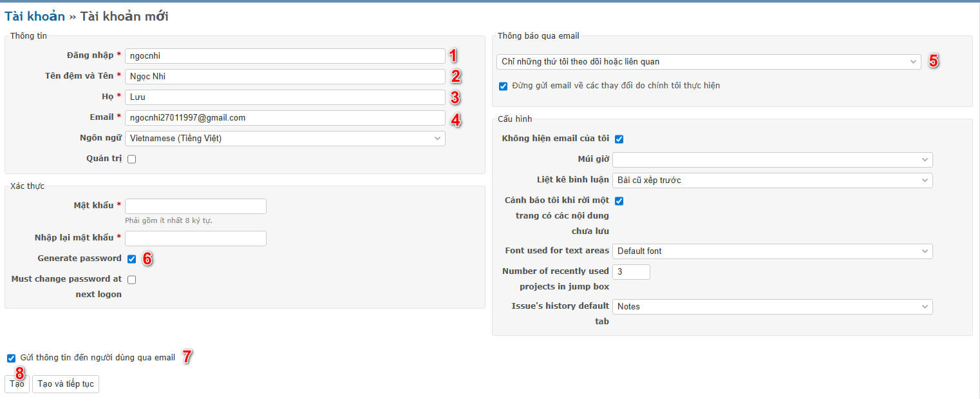
Task: Open the Thông báo qua email dropdown
Action: pyautogui.click(x=708, y=62)
